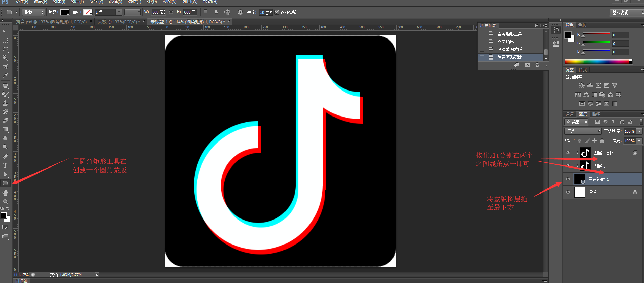Select the Eraser tool

click(x=5, y=121)
